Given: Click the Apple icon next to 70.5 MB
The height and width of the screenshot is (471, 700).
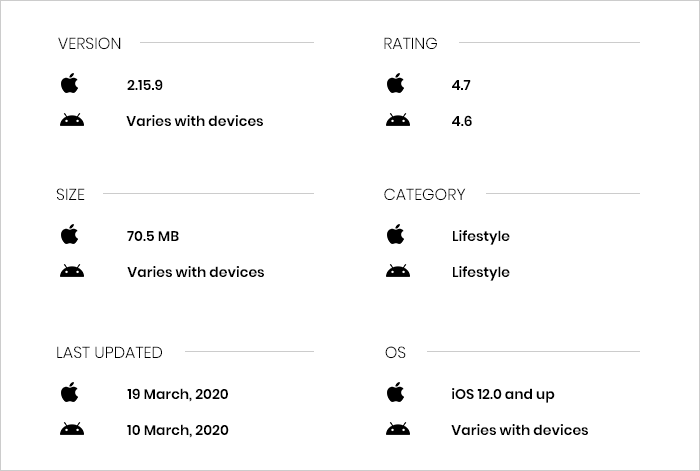Looking at the screenshot, I should [x=70, y=234].
